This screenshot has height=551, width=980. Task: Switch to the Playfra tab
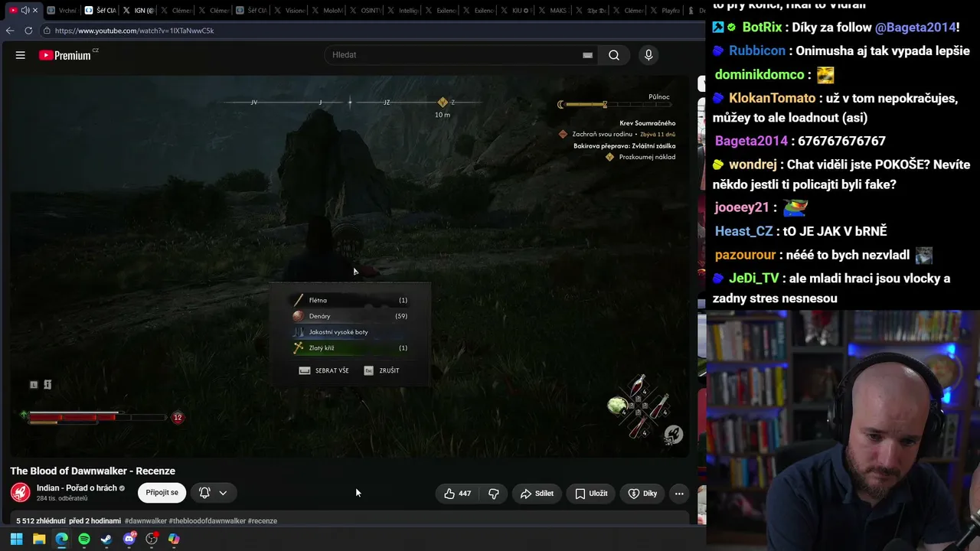click(x=666, y=10)
